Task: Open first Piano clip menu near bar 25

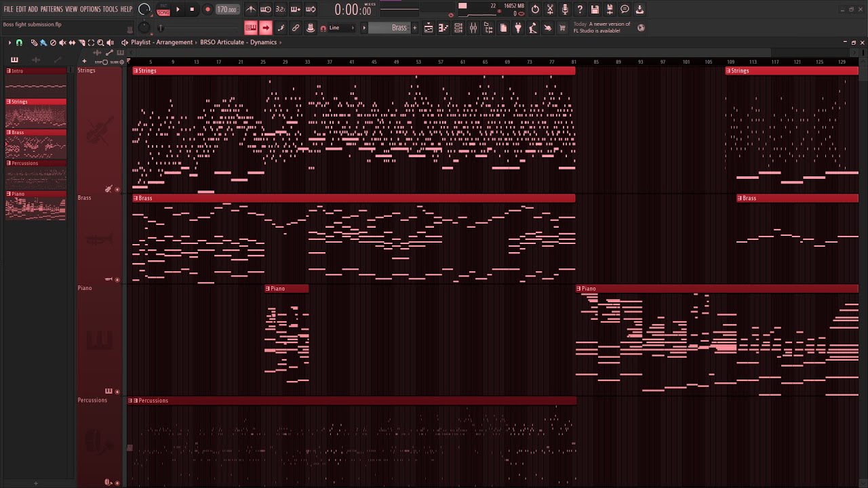Action: (269, 289)
